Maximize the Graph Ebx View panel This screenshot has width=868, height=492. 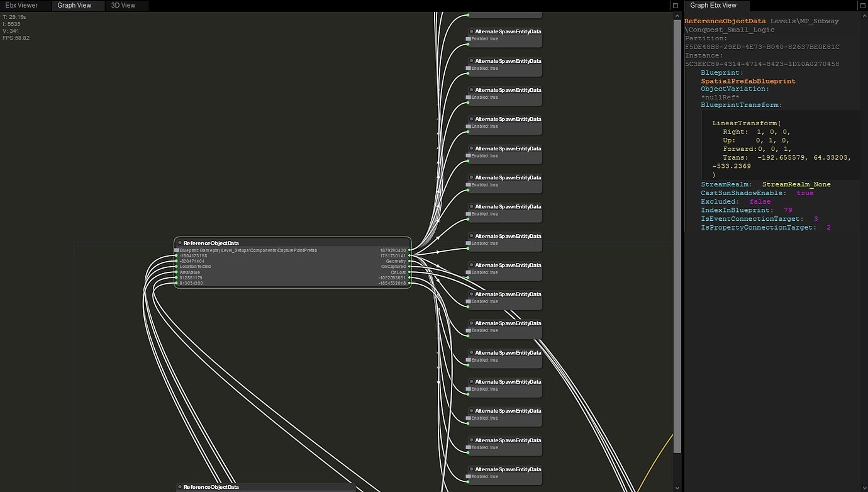[862, 6]
